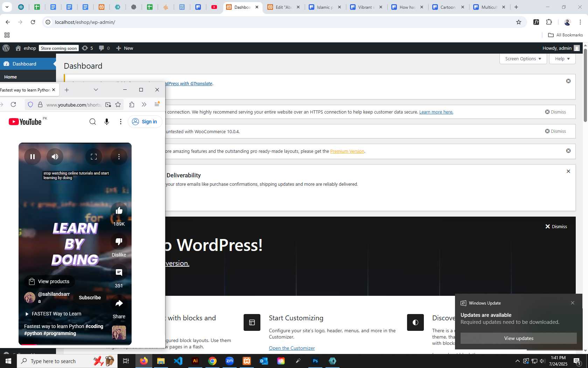Switch to the Islamic Chrome tab

(325, 7)
